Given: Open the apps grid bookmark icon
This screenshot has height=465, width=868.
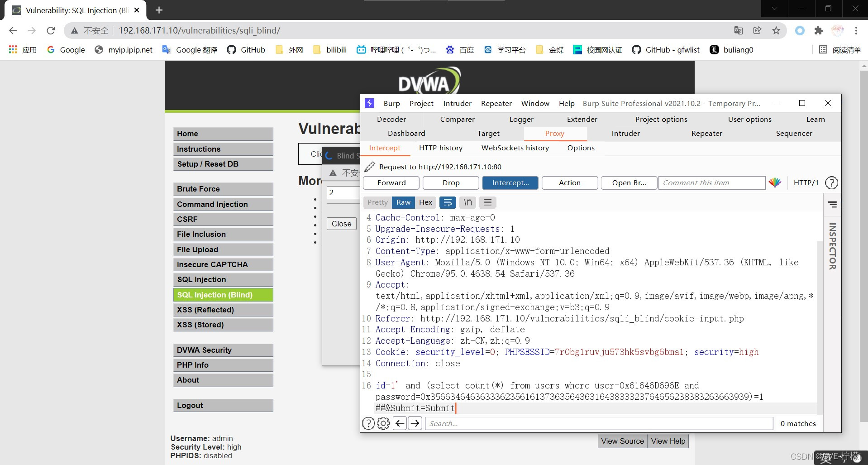Looking at the screenshot, I should click(x=13, y=49).
